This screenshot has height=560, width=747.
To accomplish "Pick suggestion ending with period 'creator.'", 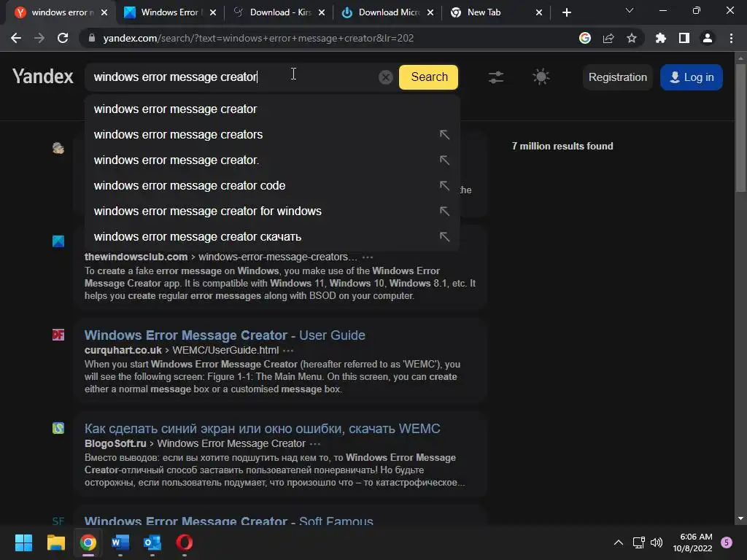I will coord(272,160).
